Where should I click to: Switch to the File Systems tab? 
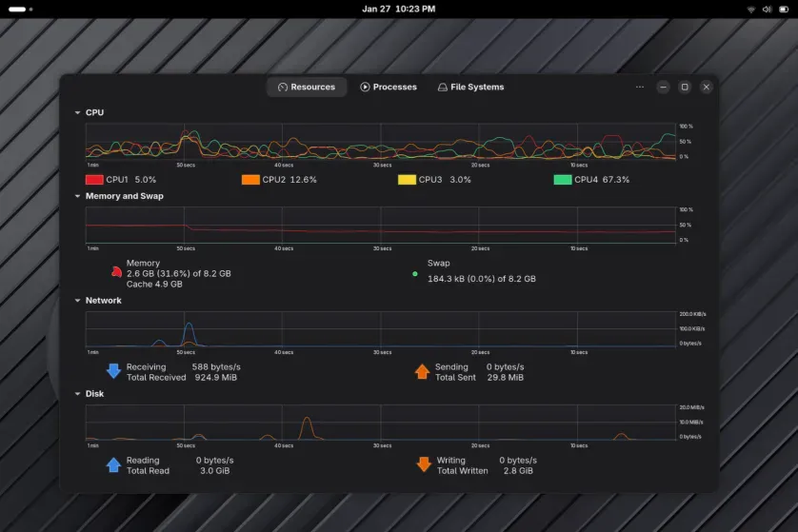point(470,87)
